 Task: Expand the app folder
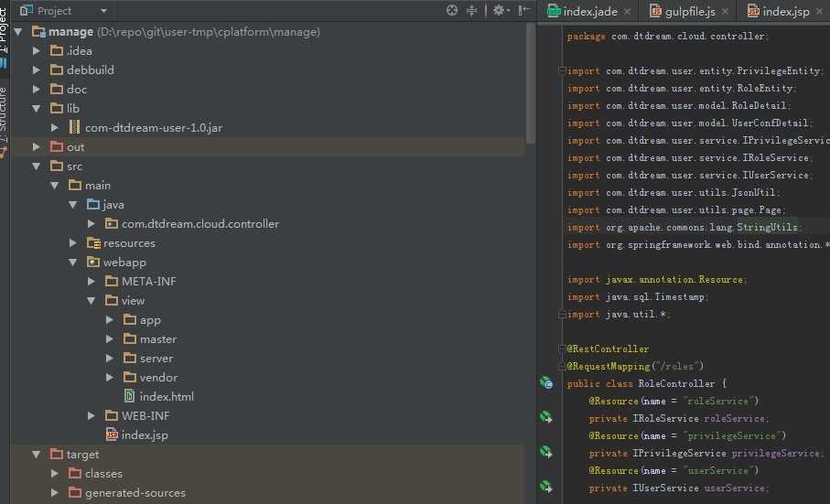click(110, 320)
